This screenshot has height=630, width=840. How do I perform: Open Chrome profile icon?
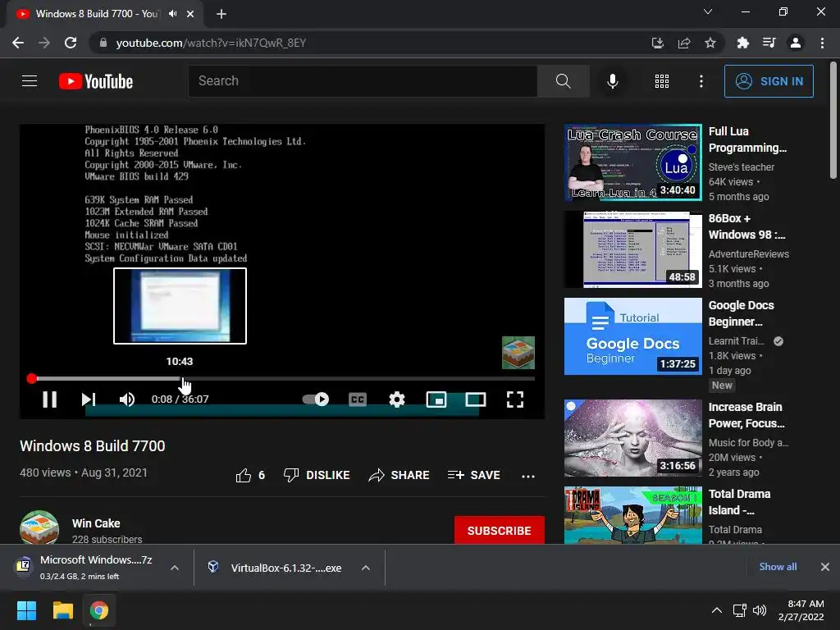pos(796,43)
